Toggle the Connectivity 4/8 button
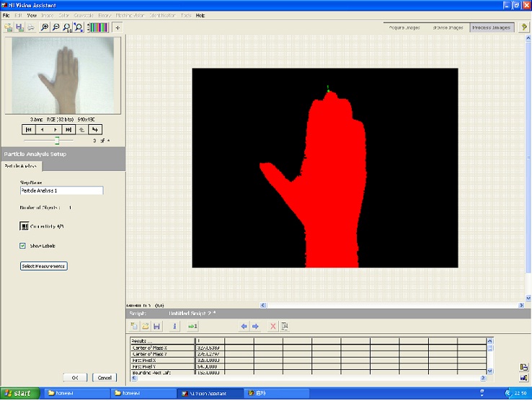Viewport: 532px width, 401px height. pos(24,226)
